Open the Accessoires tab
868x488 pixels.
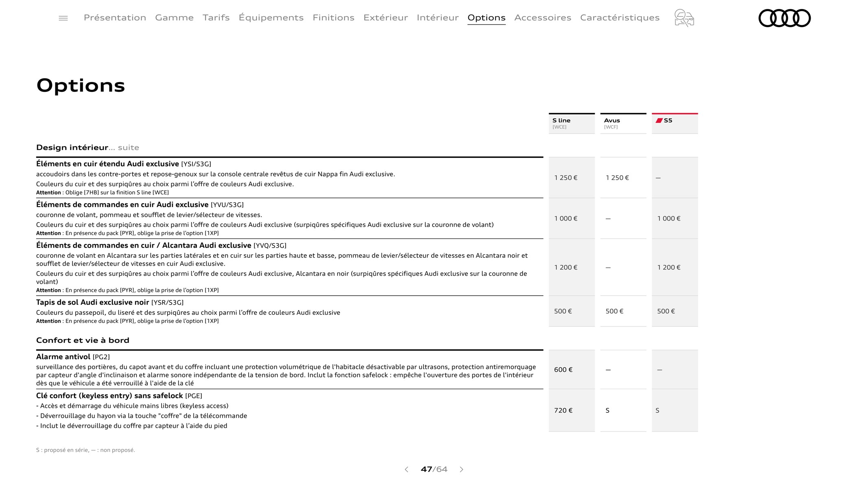tap(542, 17)
